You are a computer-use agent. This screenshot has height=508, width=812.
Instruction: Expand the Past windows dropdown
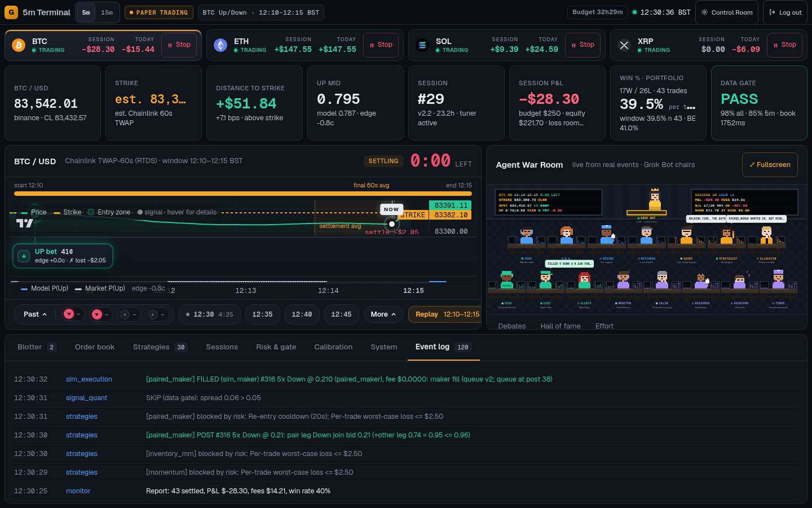(35, 314)
